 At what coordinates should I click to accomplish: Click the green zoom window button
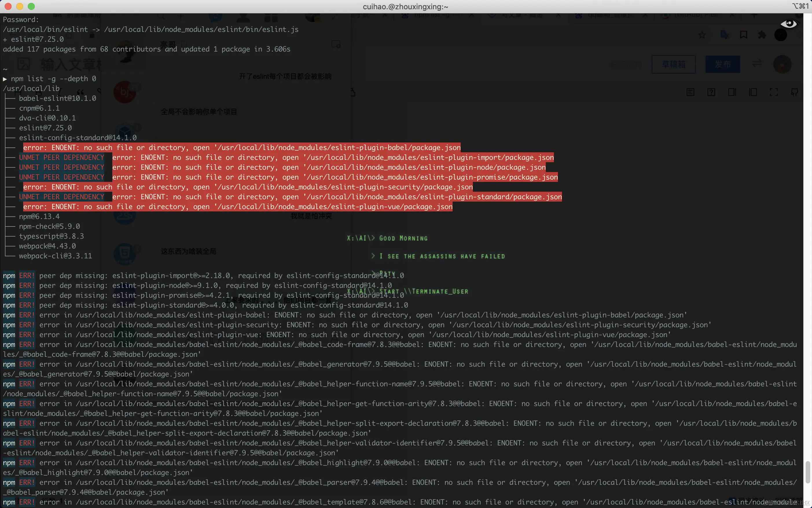click(x=31, y=6)
